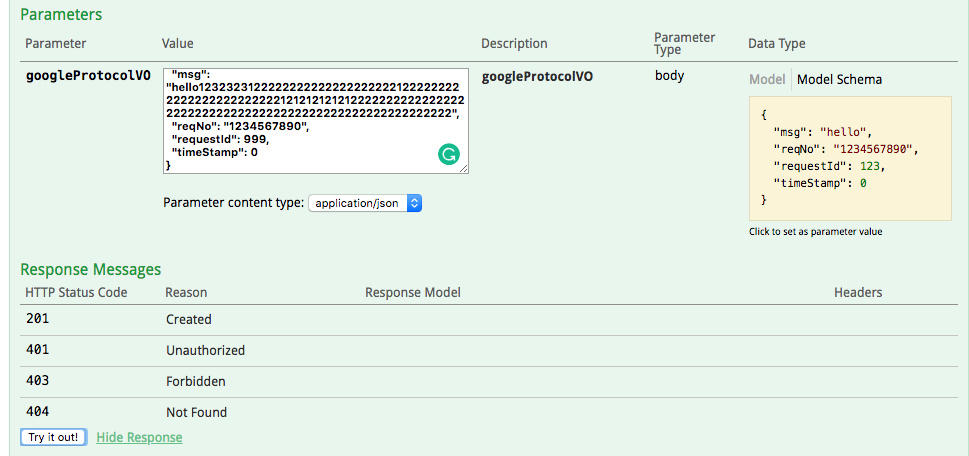Click the Data Type column header

(x=776, y=44)
